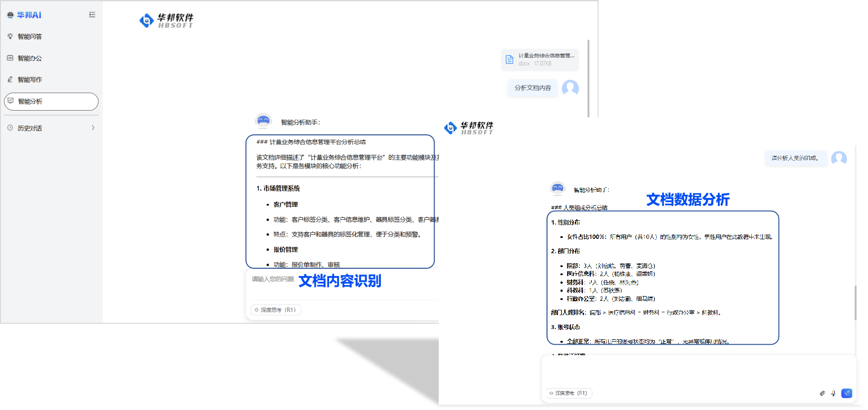
Task: Click the 智能问答 lightbulb icon
Action: (10, 36)
